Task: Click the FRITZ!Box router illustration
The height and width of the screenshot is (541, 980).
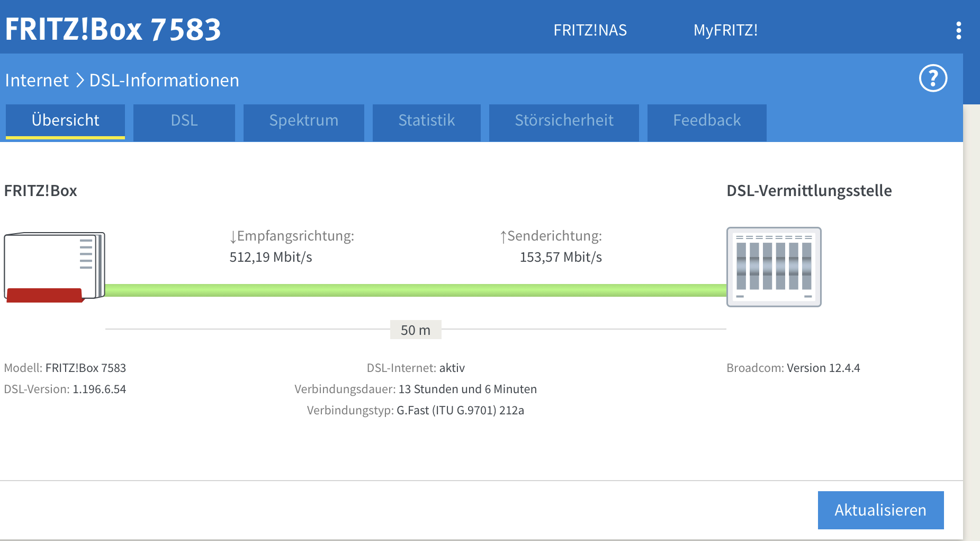Action: coord(55,267)
